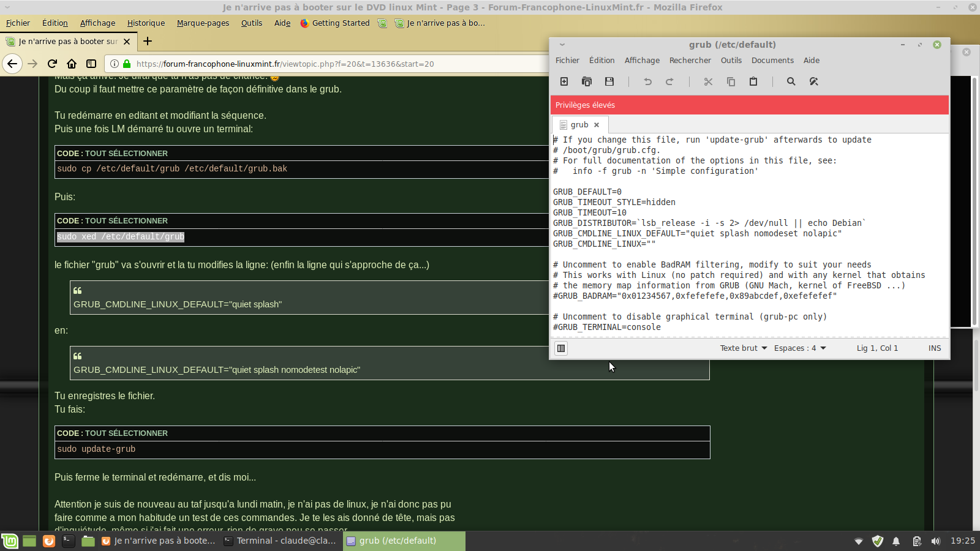
Task: Click the save file icon in xed
Action: click(609, 81)
